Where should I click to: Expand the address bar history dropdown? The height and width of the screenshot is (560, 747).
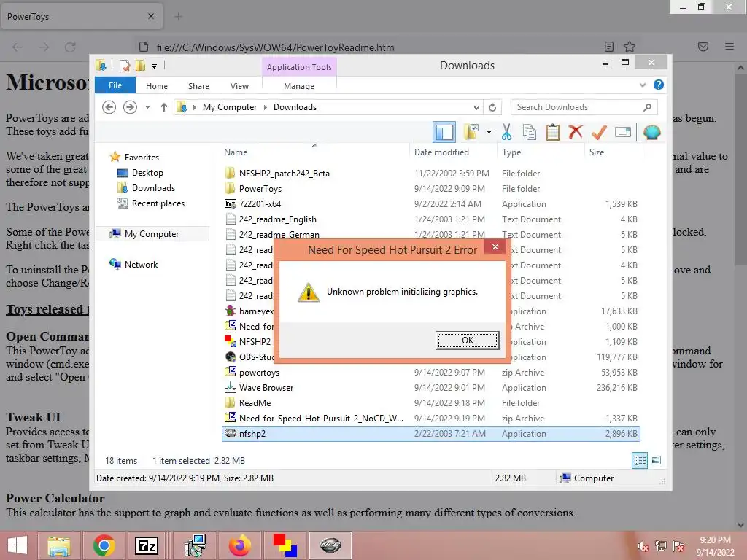click(476, 108)
